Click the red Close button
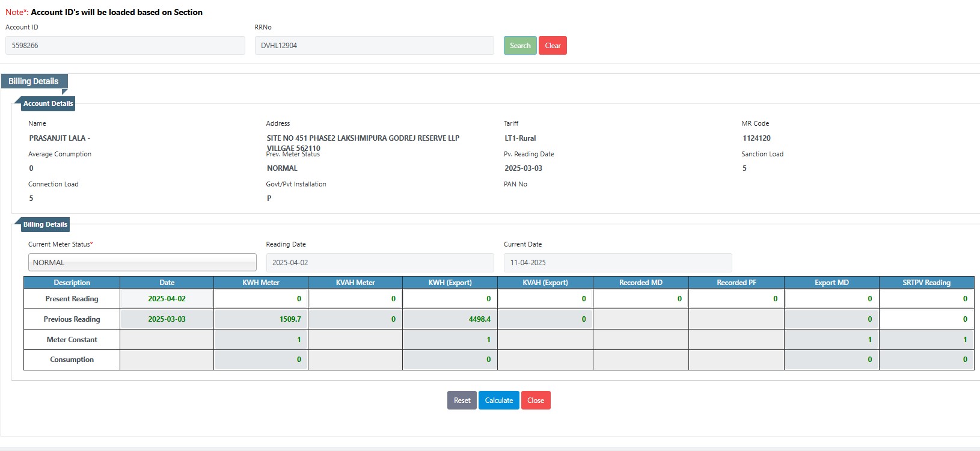 point(536,400)
